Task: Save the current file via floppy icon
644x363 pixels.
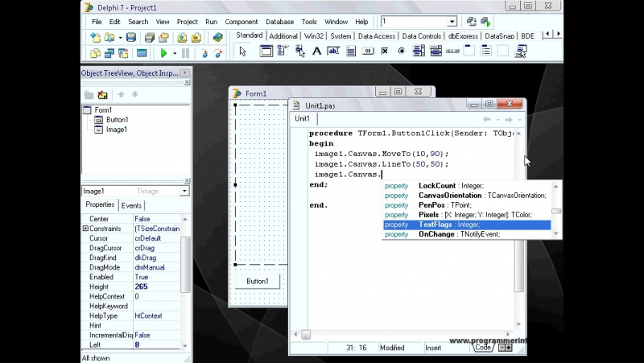Action: tap(131, 38)
